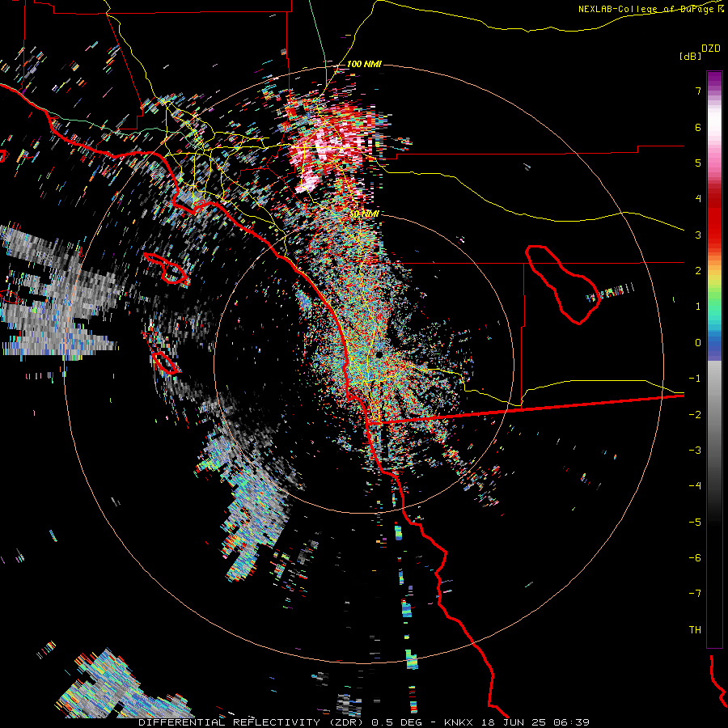The width and height of the screenshot is (728, 728).
Task: Click the TH threshold label on scale
Action: click(695, 629)
